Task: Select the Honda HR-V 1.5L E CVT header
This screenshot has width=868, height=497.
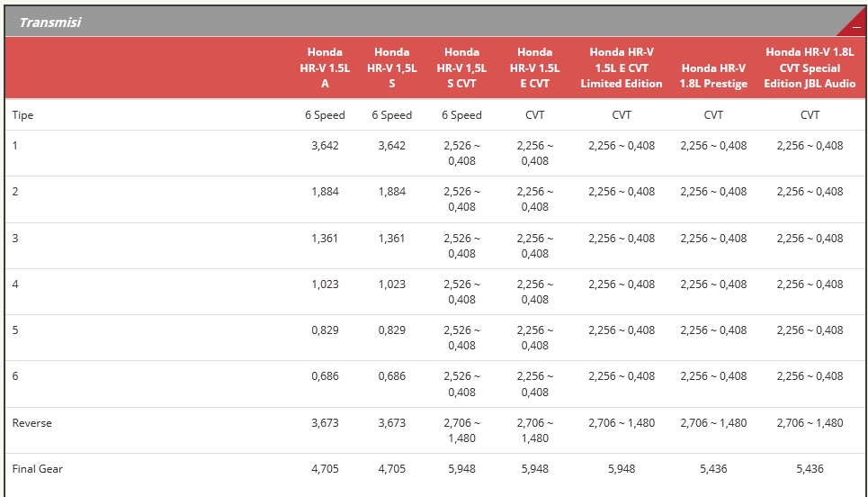Action: 535,68
